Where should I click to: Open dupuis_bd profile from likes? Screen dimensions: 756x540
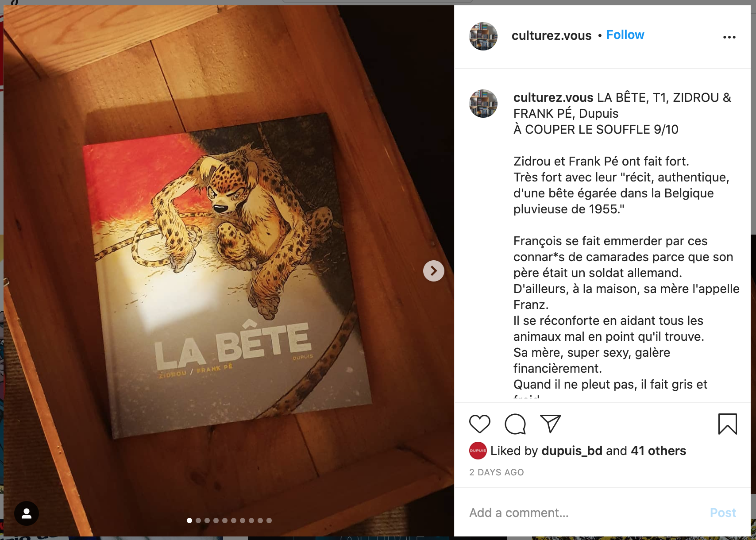(x=572, y=451)
